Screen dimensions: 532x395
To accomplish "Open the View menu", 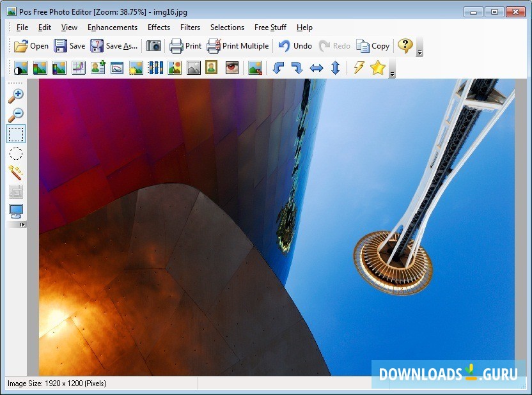I will point(69,27).
